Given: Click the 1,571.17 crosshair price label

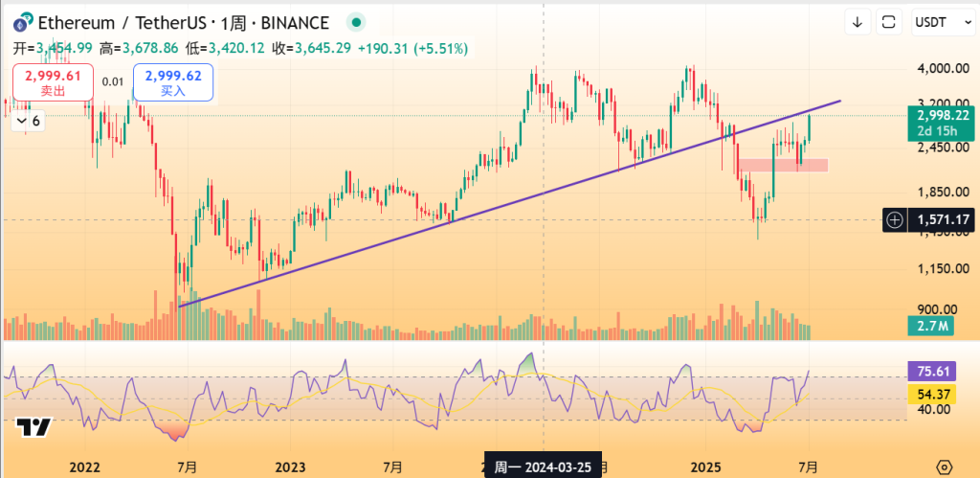Looking at the screenshot, I should (943, 219).
